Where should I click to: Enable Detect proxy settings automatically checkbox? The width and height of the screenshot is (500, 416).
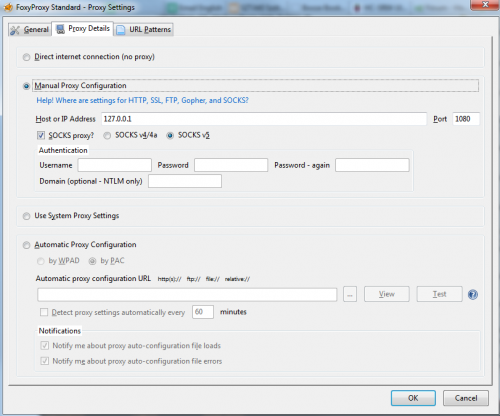pyautogui.click(x=44, y=312)
